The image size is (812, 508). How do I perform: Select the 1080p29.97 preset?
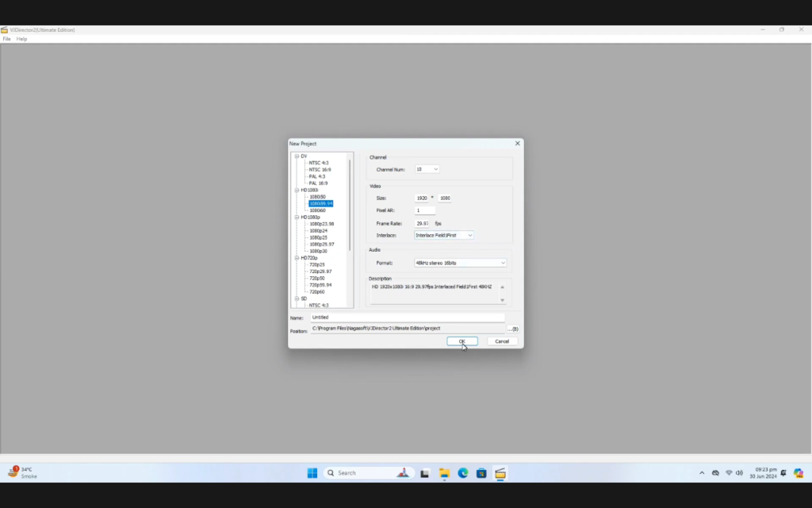(321, 244)
